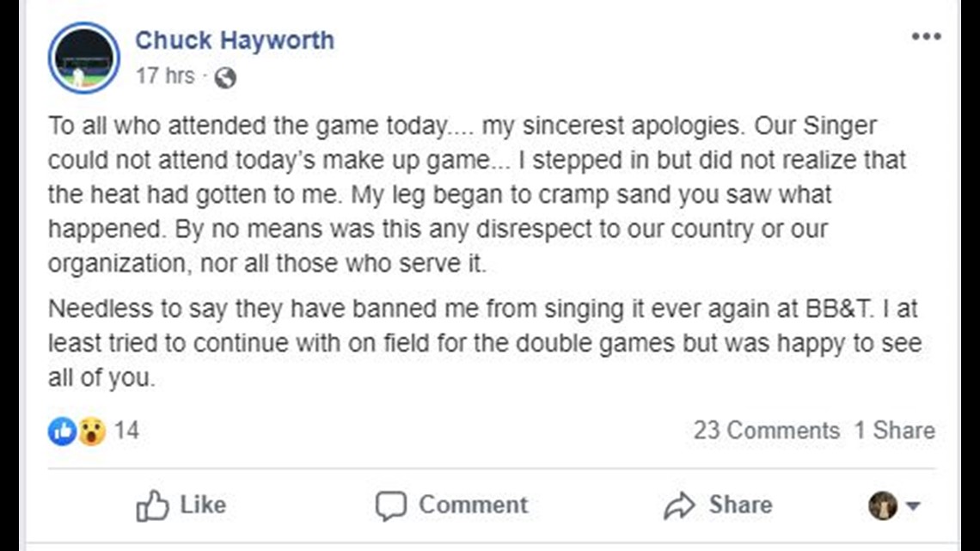Click the first paragraph of the post
980x551 pixels.
[x=477, y=194]
